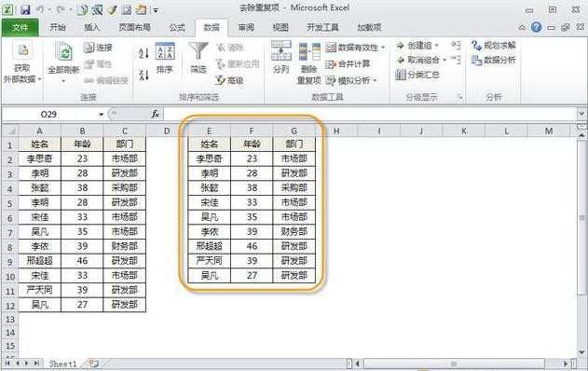Image resolution: width=588 pixels, height=371 pixels.
Task: Click the next sheet navigation arrow
Action: (x=27, y=364)
